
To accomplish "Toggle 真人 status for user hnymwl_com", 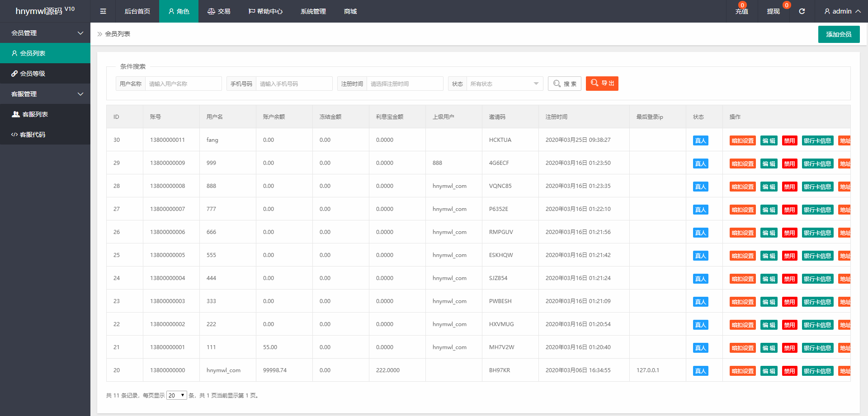I will point(700,371).
